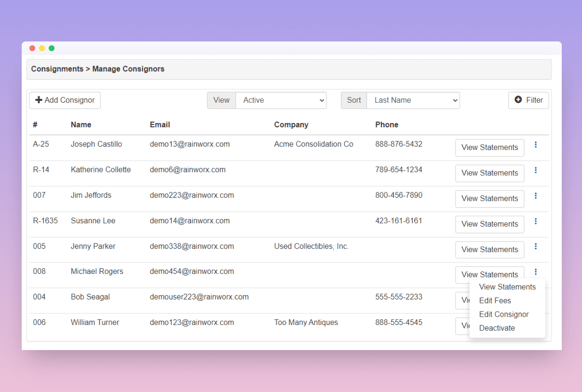Screen dimensions: 582x392
Task: Open the three-dot menu for Susanne Lee
Action: [536, 221]
